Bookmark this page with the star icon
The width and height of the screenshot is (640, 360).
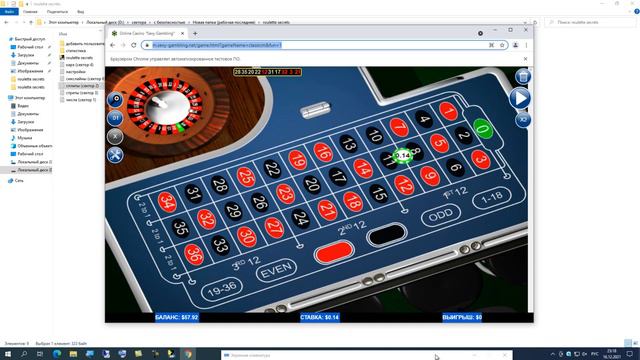(x=502, y=45)
